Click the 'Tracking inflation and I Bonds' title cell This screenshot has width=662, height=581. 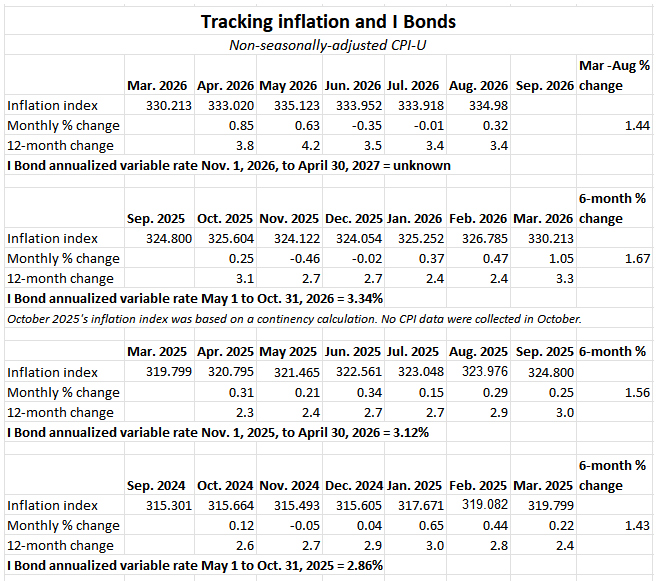328,22
